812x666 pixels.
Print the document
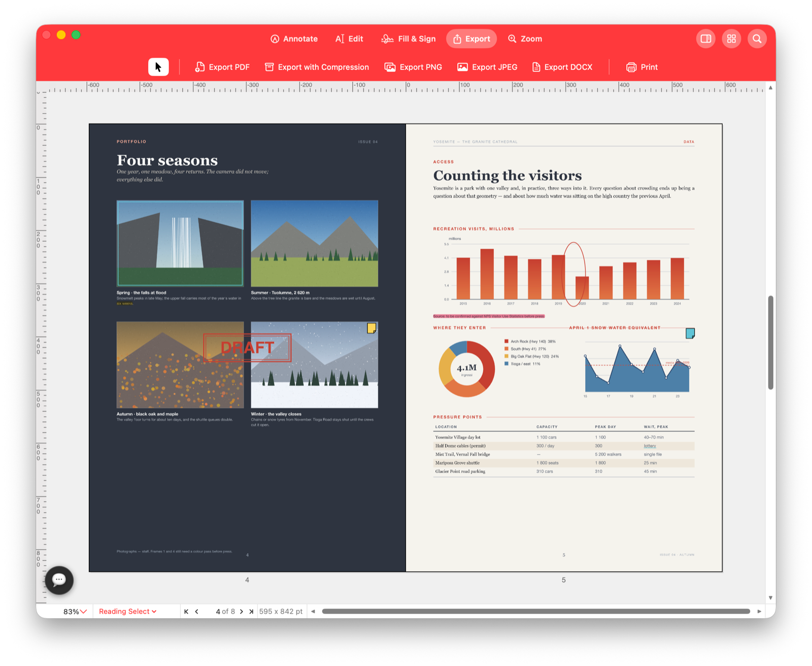tap(642, 67)
